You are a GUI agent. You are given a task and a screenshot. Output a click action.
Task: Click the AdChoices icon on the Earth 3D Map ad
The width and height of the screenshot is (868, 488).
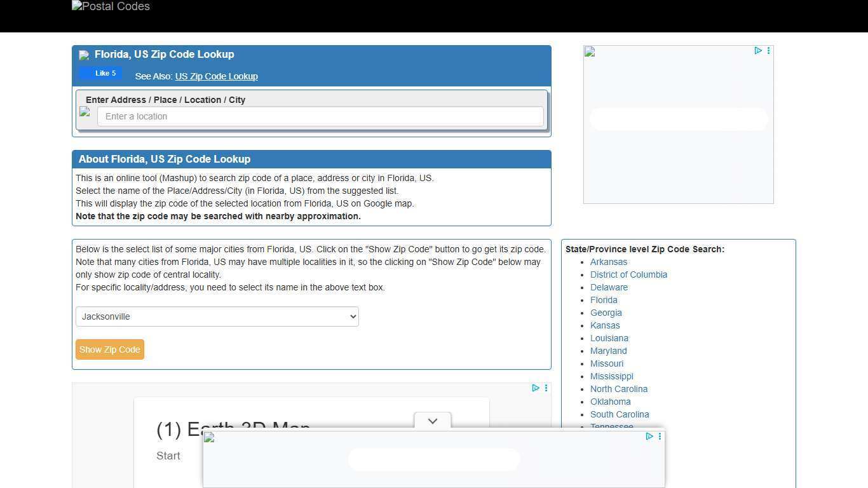[x=536, y=388]
